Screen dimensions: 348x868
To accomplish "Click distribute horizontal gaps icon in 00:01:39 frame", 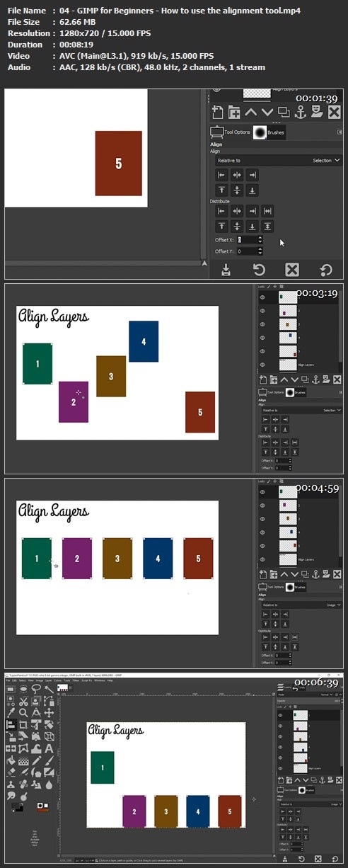I will click(x=267, y=210).
